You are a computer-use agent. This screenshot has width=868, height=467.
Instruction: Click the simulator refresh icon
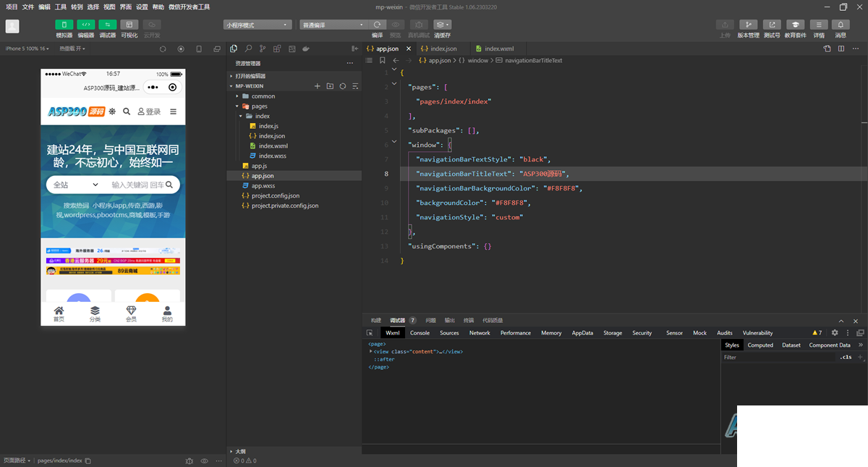click(163, 49)
